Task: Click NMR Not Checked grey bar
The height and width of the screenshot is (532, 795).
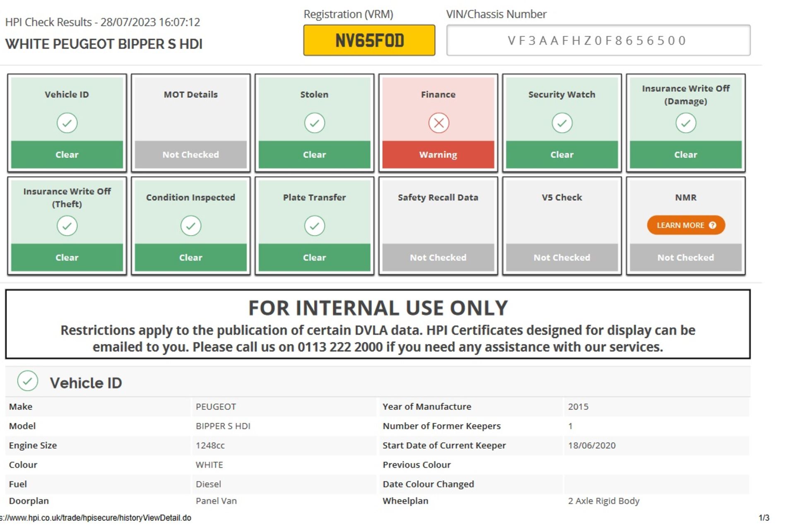Action: [686, 258]
